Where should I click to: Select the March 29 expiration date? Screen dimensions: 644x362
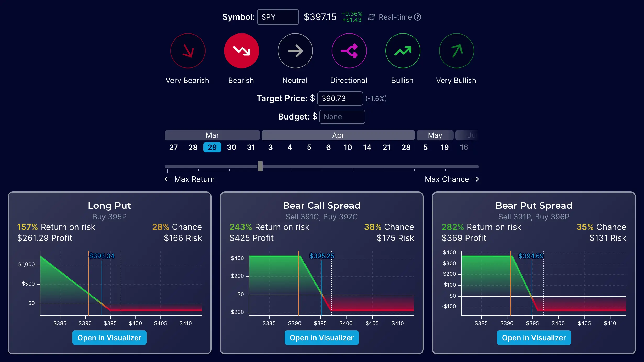pos(212,147)
